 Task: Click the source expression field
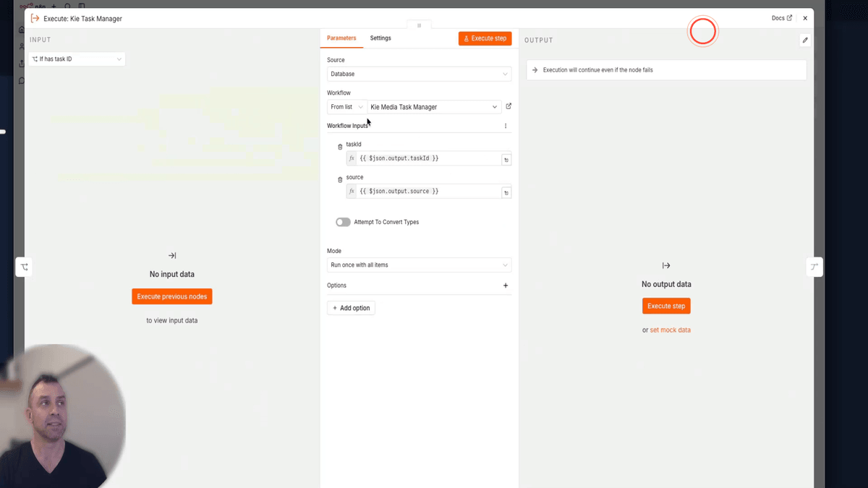(429, 192)
